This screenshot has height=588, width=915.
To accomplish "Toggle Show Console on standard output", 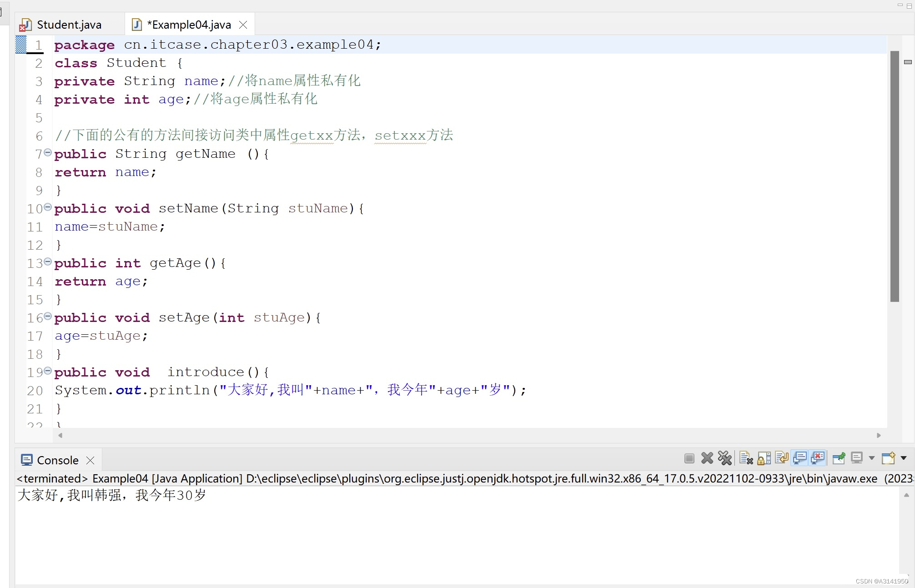I will tap(799, 458).
